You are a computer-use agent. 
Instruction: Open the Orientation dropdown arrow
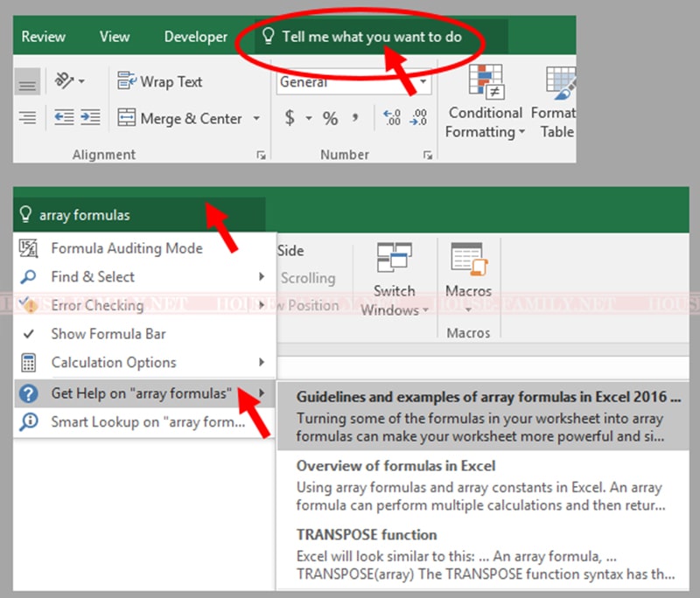click(81, 81)
